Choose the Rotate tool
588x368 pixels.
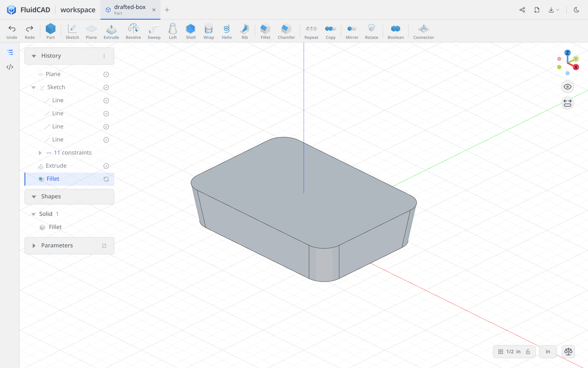372,32
